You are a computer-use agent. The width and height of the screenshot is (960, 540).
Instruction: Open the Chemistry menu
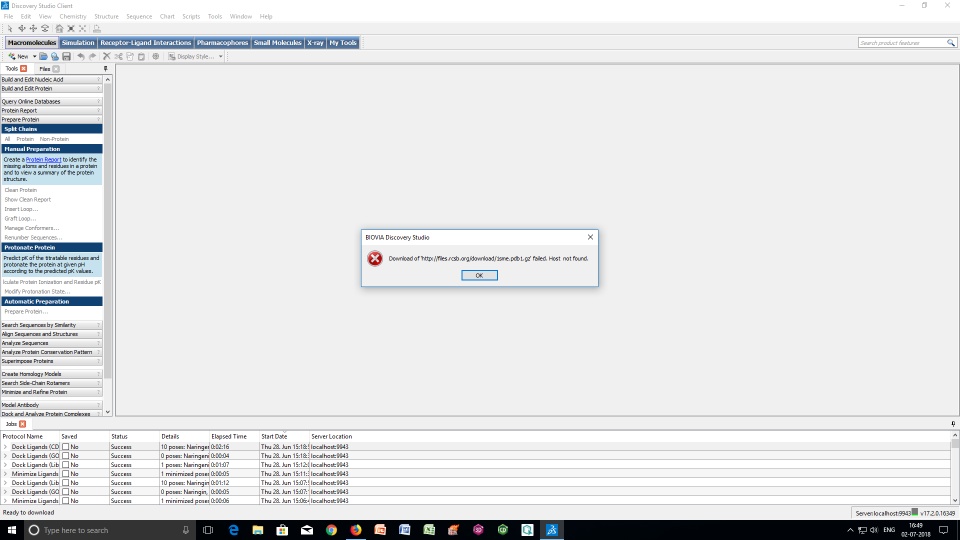pyautogui.click(x=73, y=17)
